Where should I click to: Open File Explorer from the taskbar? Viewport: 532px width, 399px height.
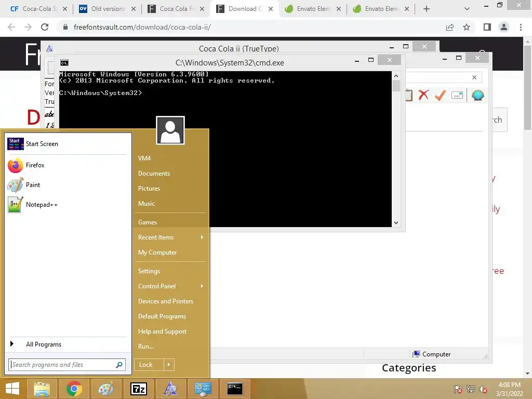(42, 389)
